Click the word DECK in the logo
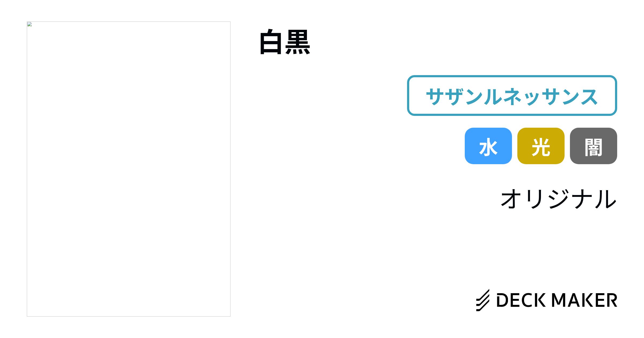Image resolution: width=644 pixels, height=338 pixels. pyautogui.click(x=521, y=300)
